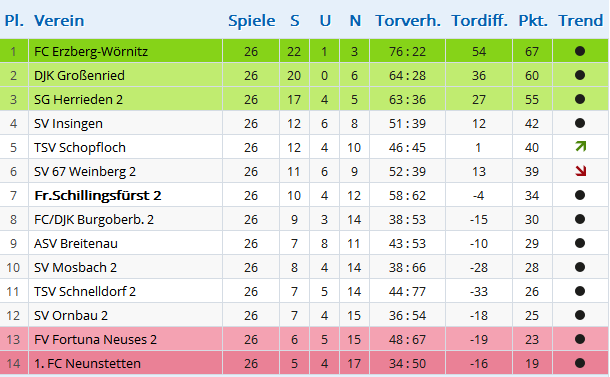The width and height of the screenshot is (610, 377).
Task: Open the bold Fr.Schillingsfürst 2 team link
Action: click(x=98, y=195)
